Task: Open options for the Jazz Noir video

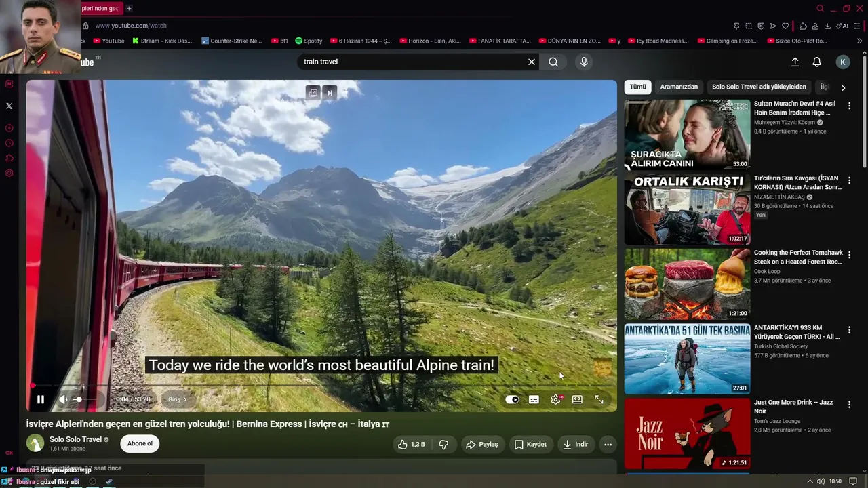Action: [849, 404]
